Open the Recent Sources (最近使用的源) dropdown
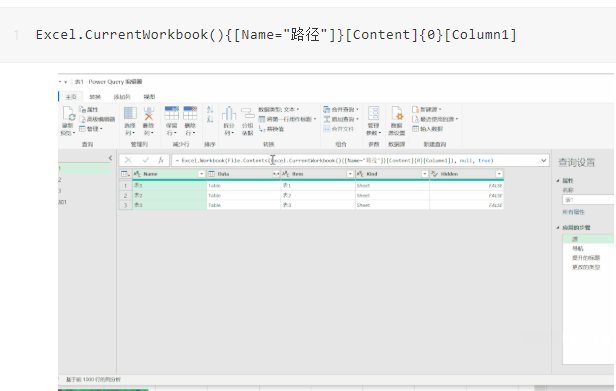 pos(435,119)
